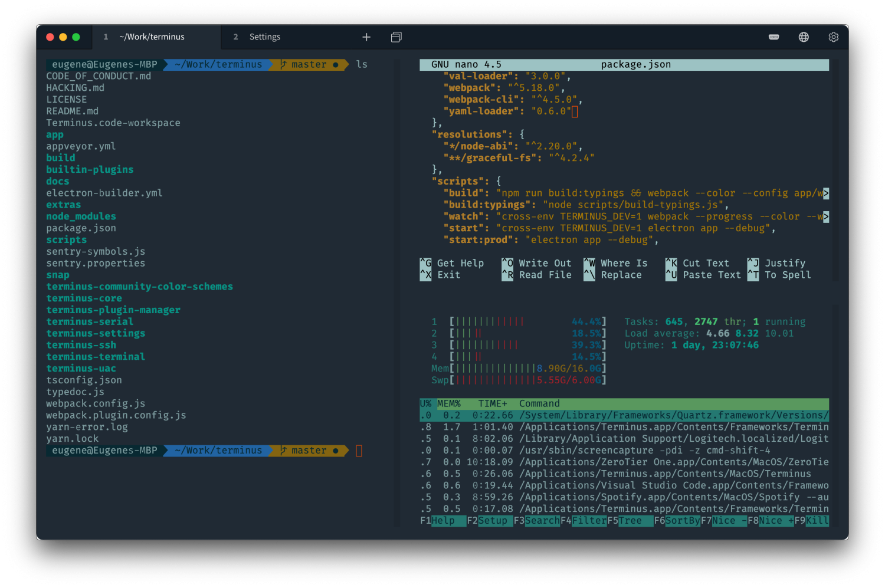The height and width of the screenshot is (588, 885).
Task: Click the Command column header in htop
Action: coord(539,404)
